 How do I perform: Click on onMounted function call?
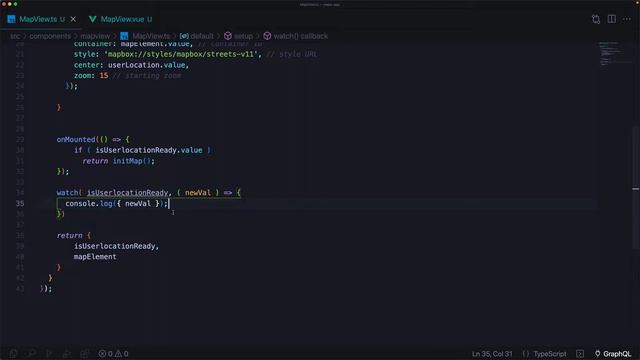point(76,140)
